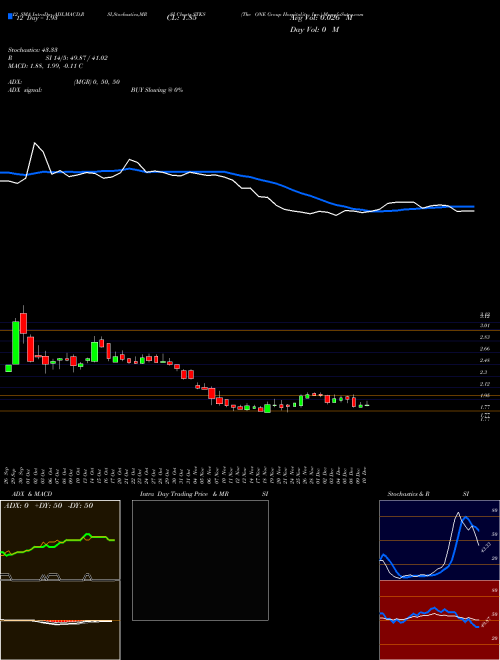Open the empty intraday trading price panel
This screenshot has width=500, height=660.
click(x=200, y=560)
